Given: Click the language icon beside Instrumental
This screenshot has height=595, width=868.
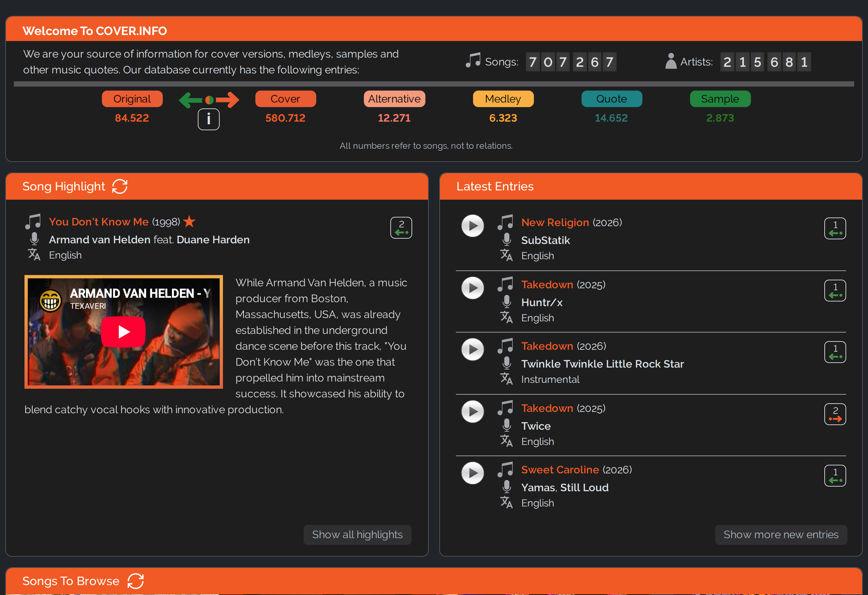Looking at the screenshot, I should [x=506, y=379].
